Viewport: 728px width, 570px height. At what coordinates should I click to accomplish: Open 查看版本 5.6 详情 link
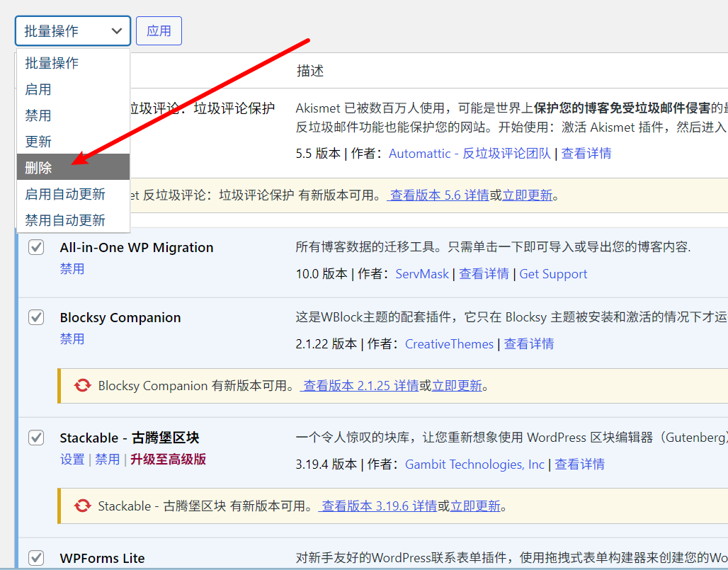(x=438, y=195)
